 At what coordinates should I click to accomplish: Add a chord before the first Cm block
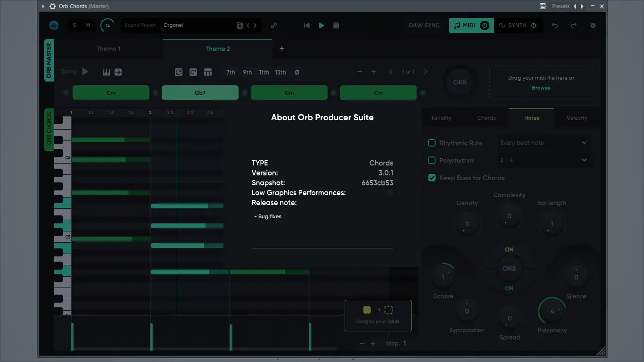(x=66, y=93)
